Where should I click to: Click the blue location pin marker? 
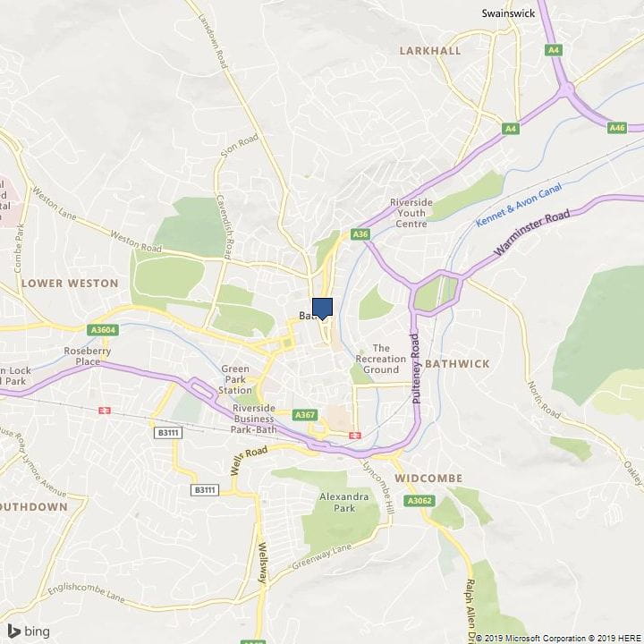322,309
